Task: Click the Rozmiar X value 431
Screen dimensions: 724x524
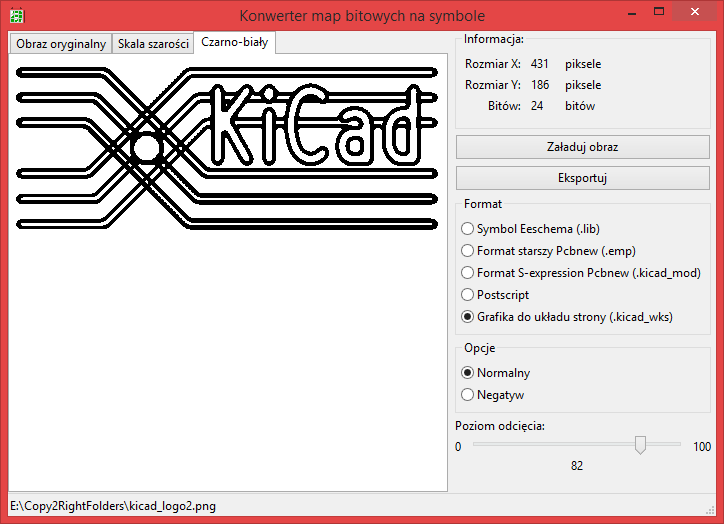Action: [539, 64]
